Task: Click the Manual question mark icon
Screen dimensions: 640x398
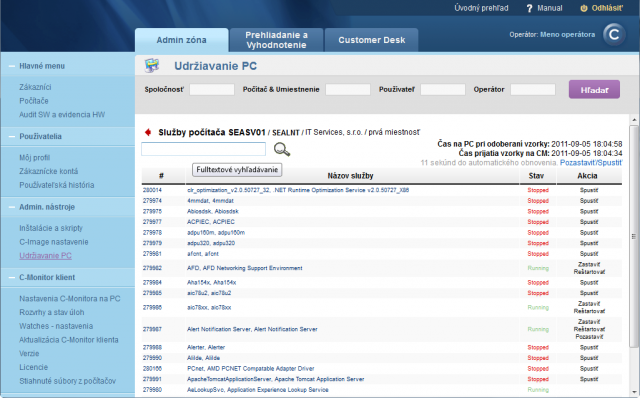Action: pyautogui.click(x=529, y=8)
